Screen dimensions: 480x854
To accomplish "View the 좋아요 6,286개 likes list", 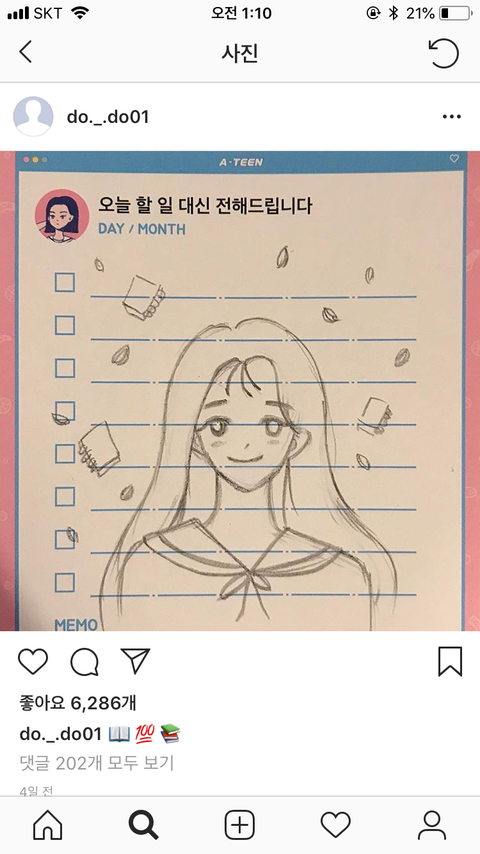I will click(78, 703).
